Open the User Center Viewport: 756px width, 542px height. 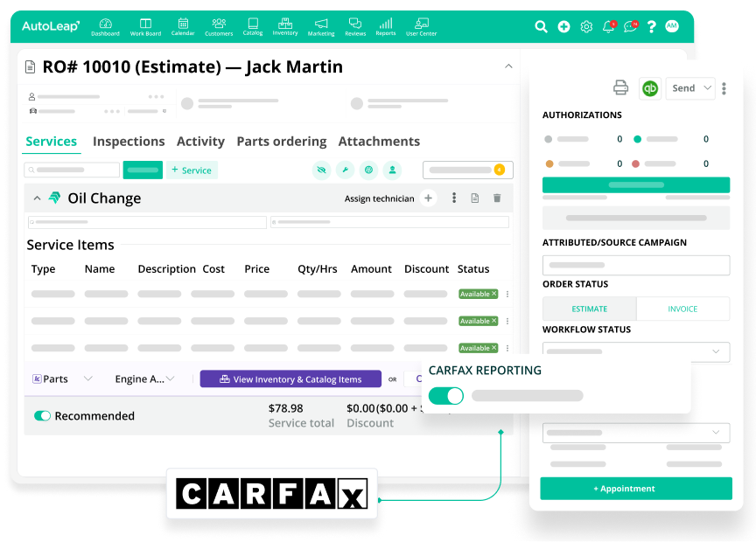point(421,27)
